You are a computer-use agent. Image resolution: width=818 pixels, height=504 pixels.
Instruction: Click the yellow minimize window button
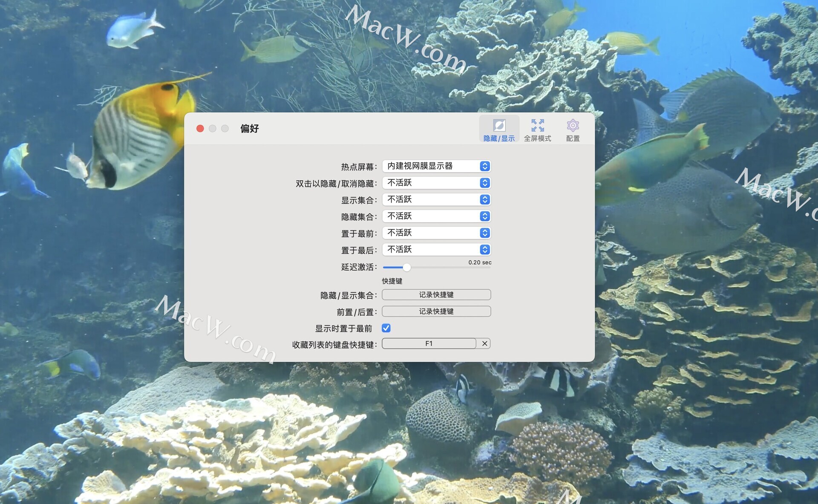click(213, 129)
